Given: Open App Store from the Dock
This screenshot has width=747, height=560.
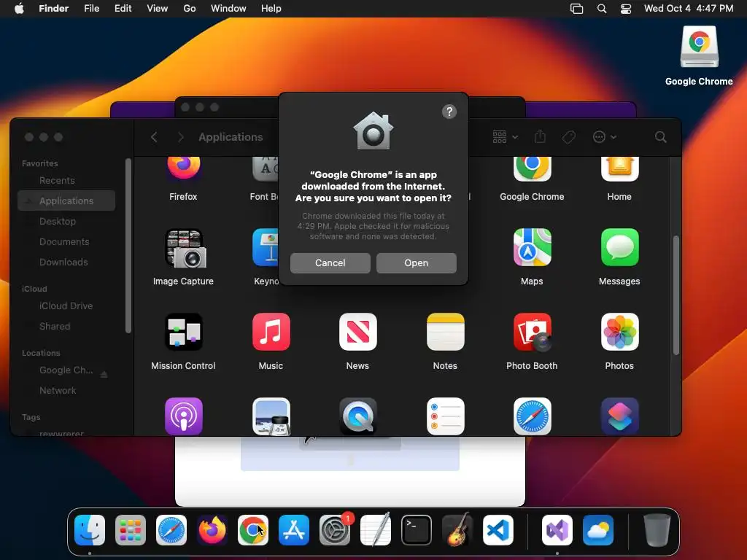Looking at the screenshot, I should click(x=294, y=530).
